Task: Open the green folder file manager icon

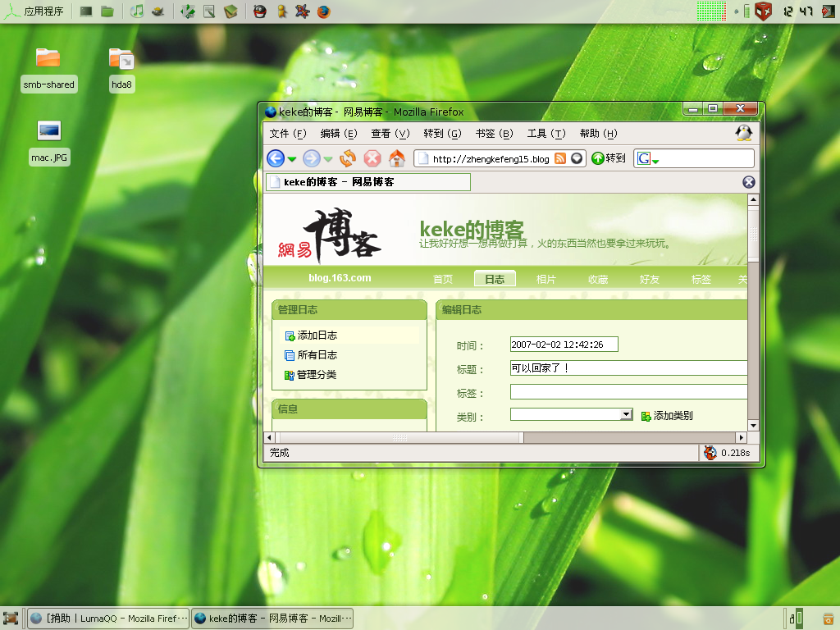Action: point(107,11)
